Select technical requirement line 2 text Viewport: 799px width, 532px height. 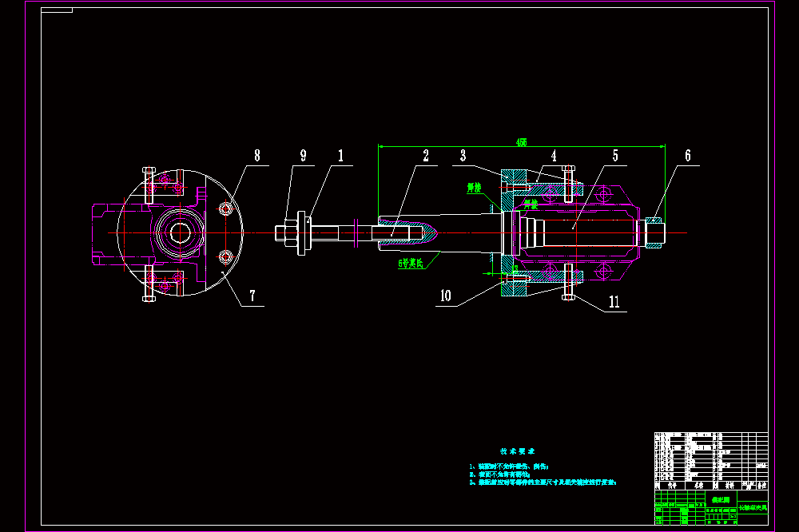coord(500,474)
